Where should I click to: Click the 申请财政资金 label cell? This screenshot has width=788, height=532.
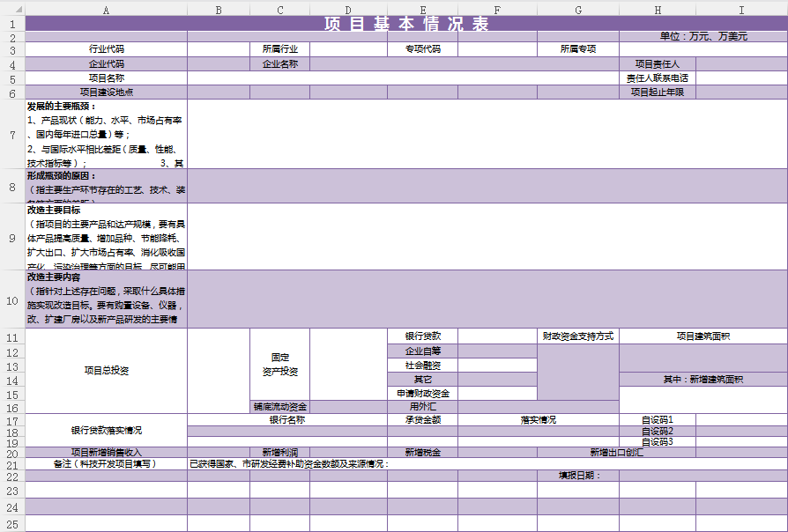(422, 394)
